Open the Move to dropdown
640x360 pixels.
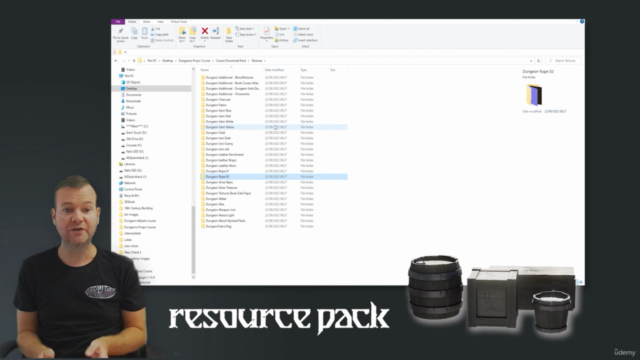click(182, 34)
